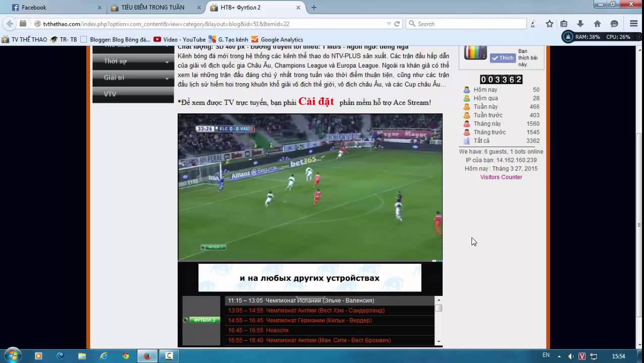Open a new tab with plus icon
644x363 pixels.
point(314,8)
